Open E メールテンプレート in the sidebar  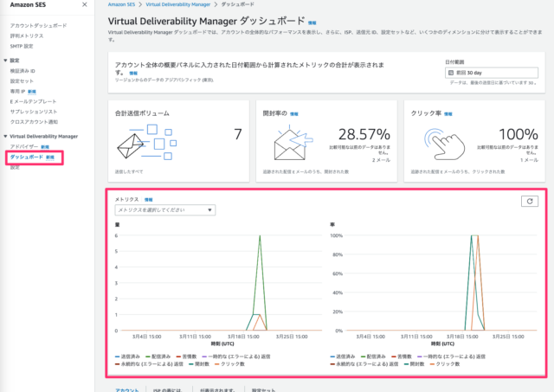click(33, 101)
